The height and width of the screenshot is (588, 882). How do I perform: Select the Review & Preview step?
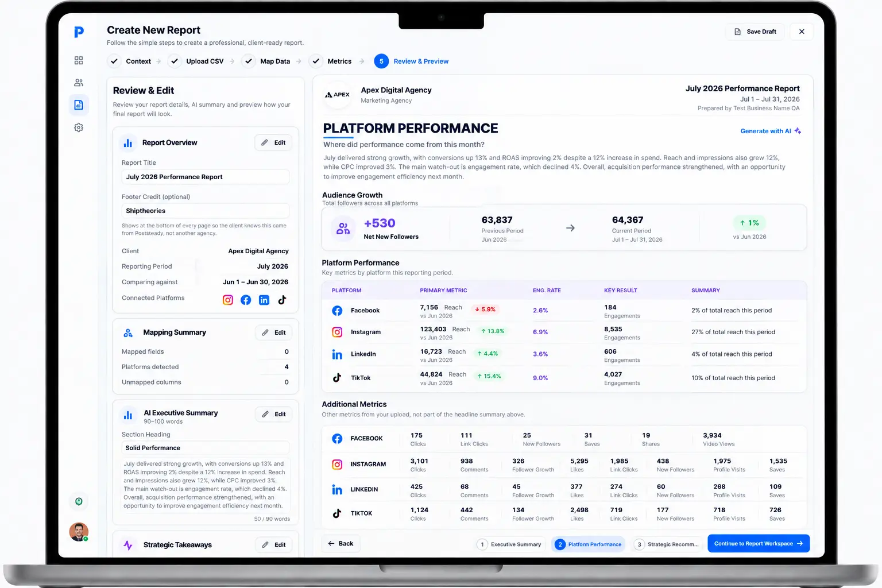pyautogui.click(x=412, y=61)
